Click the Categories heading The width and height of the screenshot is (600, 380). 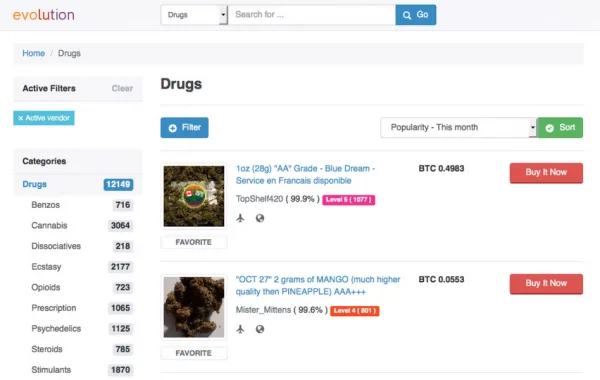pos(44,161)
